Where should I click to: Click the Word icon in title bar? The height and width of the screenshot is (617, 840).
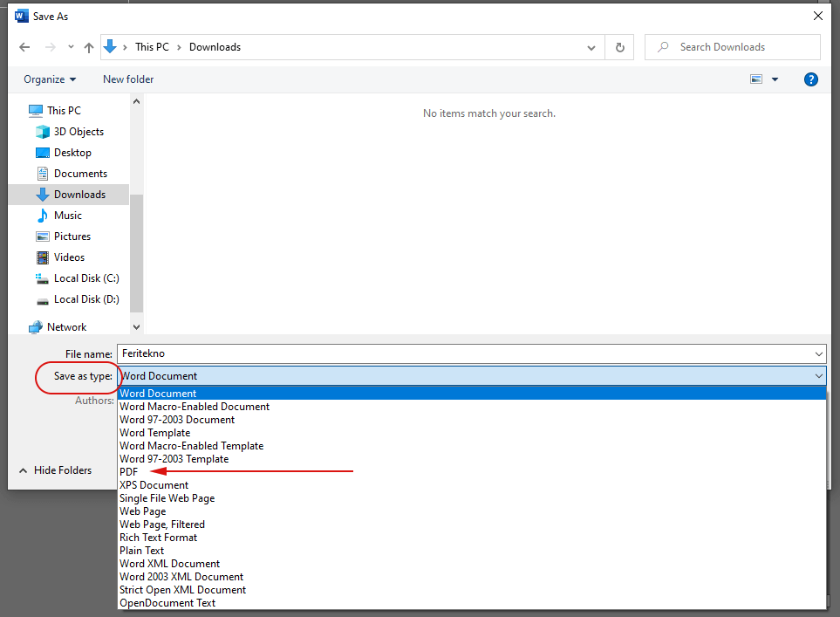tap(22, 16)
